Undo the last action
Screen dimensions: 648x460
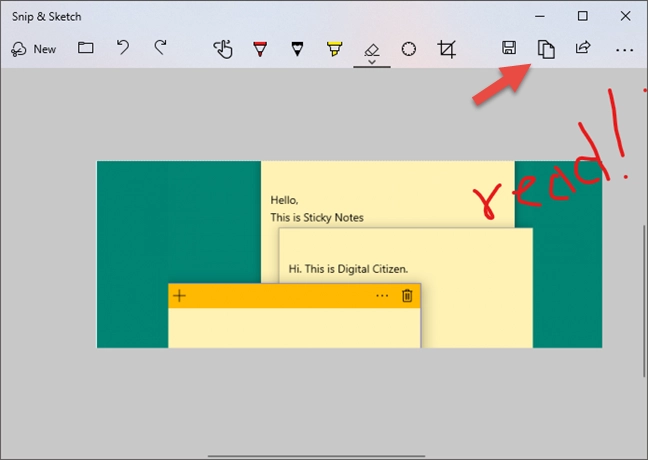(123, 47)
